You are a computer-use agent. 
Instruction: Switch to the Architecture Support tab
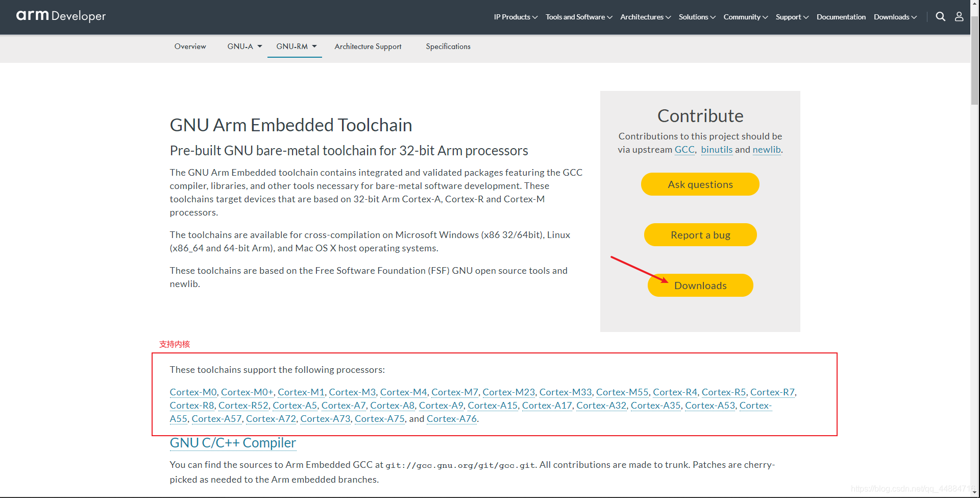coord(368,46)
